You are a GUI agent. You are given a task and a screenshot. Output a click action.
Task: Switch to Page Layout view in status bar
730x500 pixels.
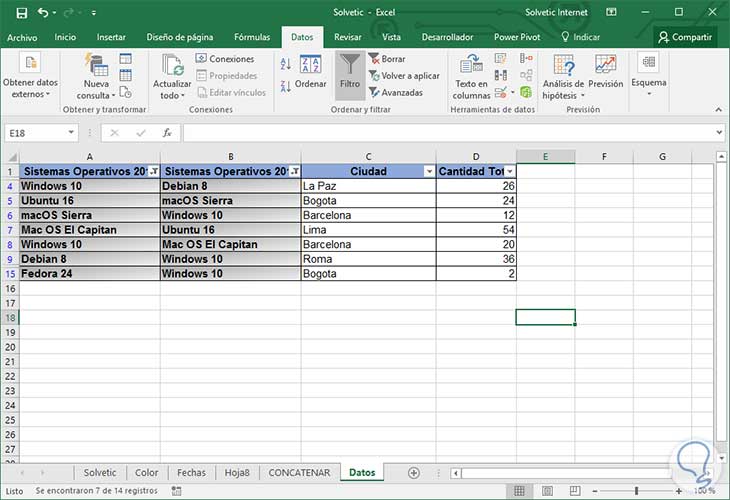pyautogui.click(x=547, y=490)
